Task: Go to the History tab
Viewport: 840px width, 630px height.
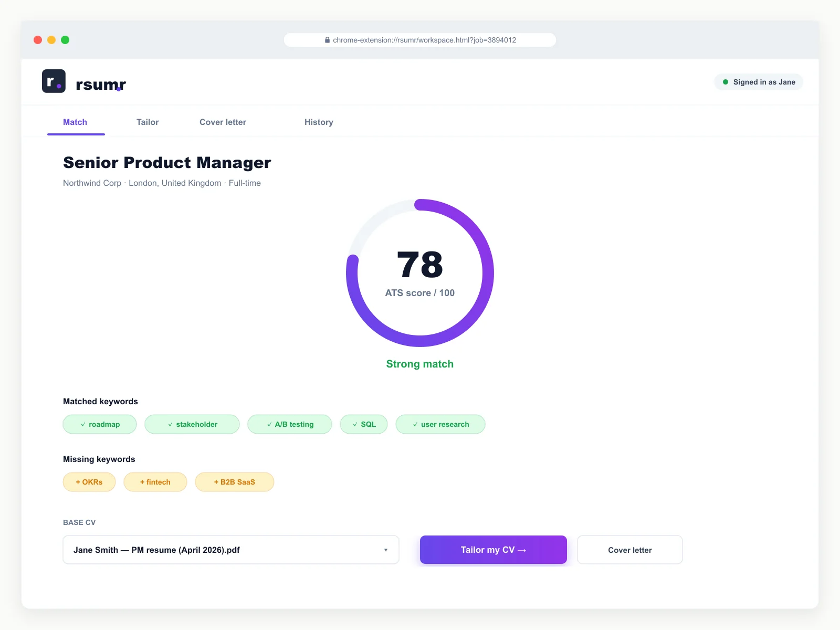Action: pyautogui.click(x=319, y=122)
